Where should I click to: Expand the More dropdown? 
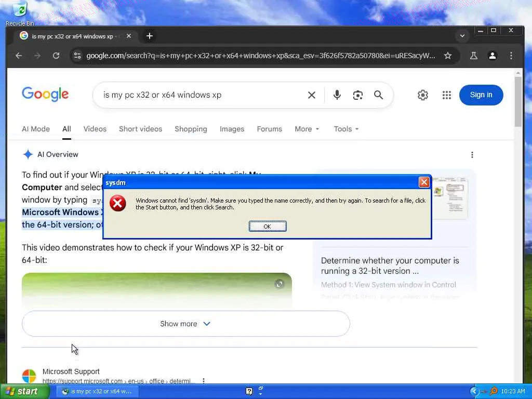[307, 129]
